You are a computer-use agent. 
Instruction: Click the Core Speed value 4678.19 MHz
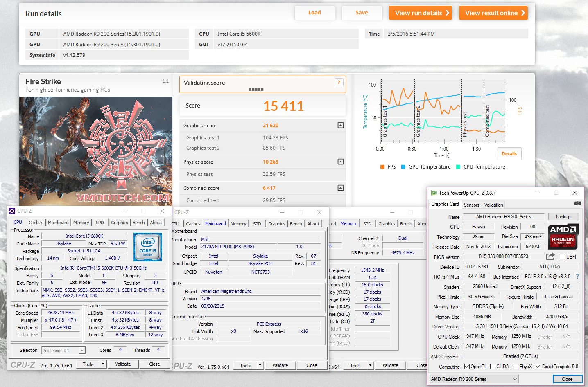point(61,313)
